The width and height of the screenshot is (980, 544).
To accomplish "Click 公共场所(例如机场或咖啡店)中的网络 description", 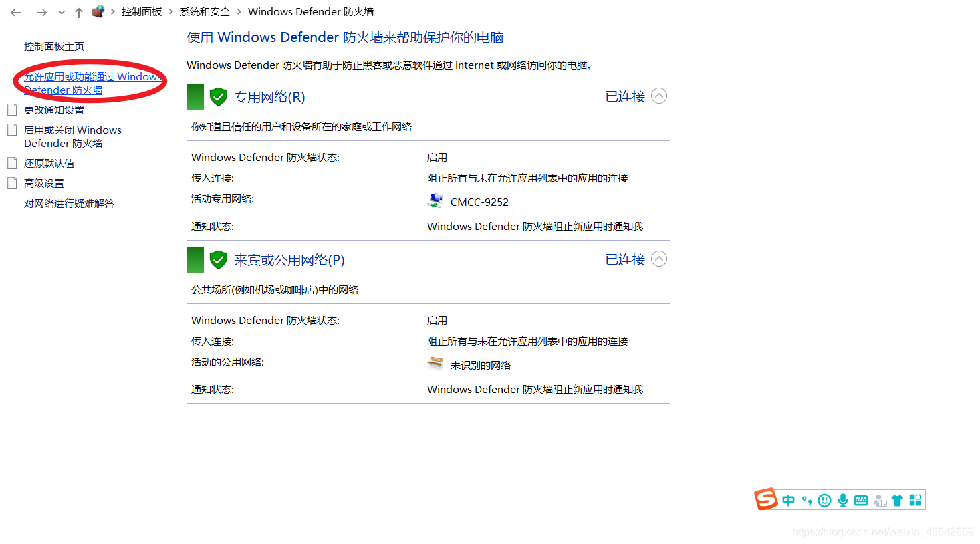I will [x=275, y=289].
